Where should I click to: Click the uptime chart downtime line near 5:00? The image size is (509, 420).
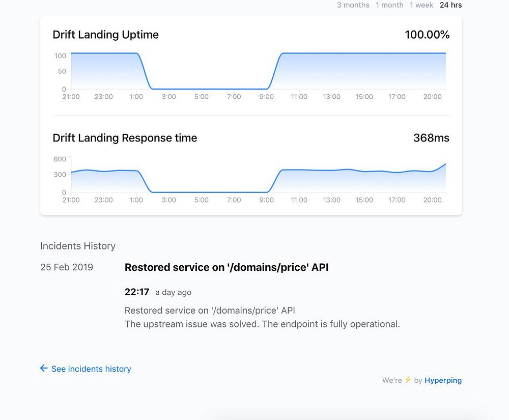coord(201,89)
